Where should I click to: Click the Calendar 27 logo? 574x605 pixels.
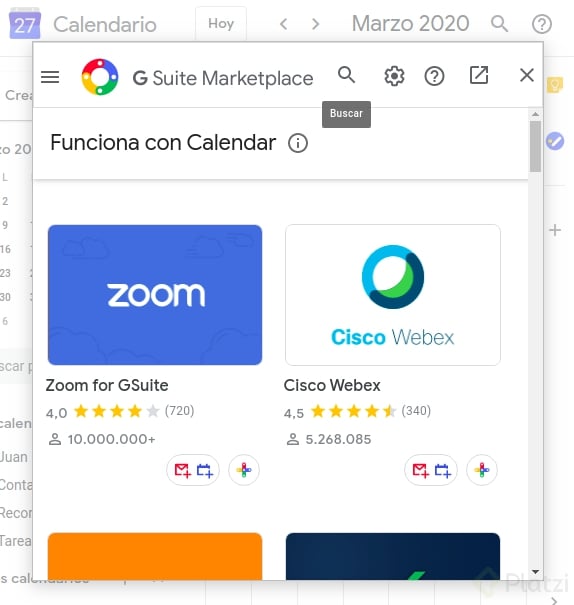pyautogui.click(x=25, y=23)
